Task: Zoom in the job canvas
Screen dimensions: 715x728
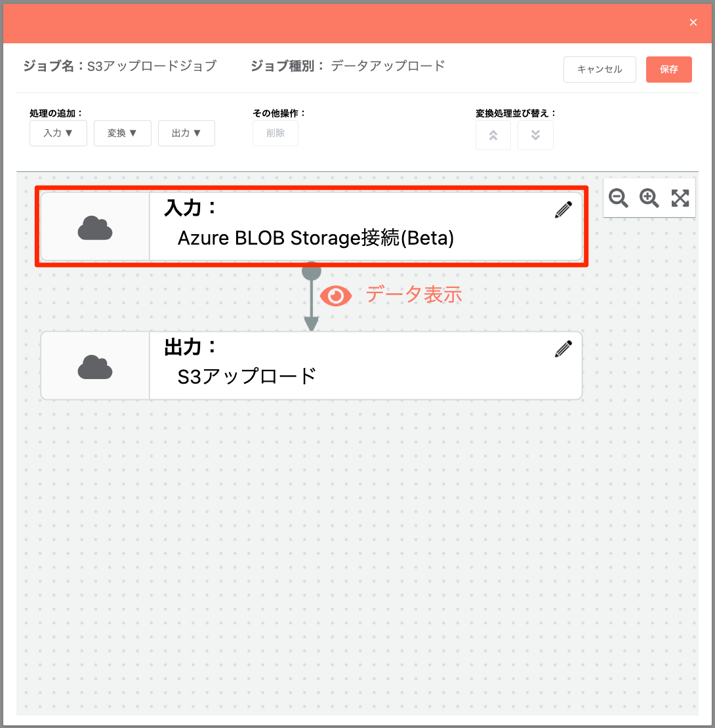Action: (x=649, y=198)
